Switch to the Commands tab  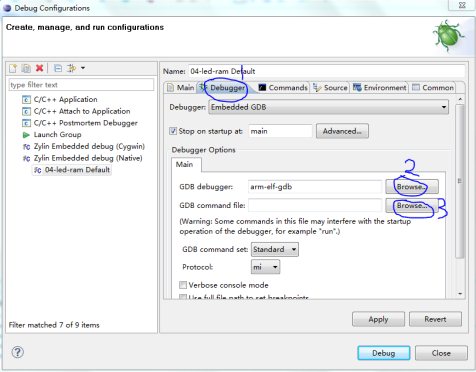tap(283, 88)
